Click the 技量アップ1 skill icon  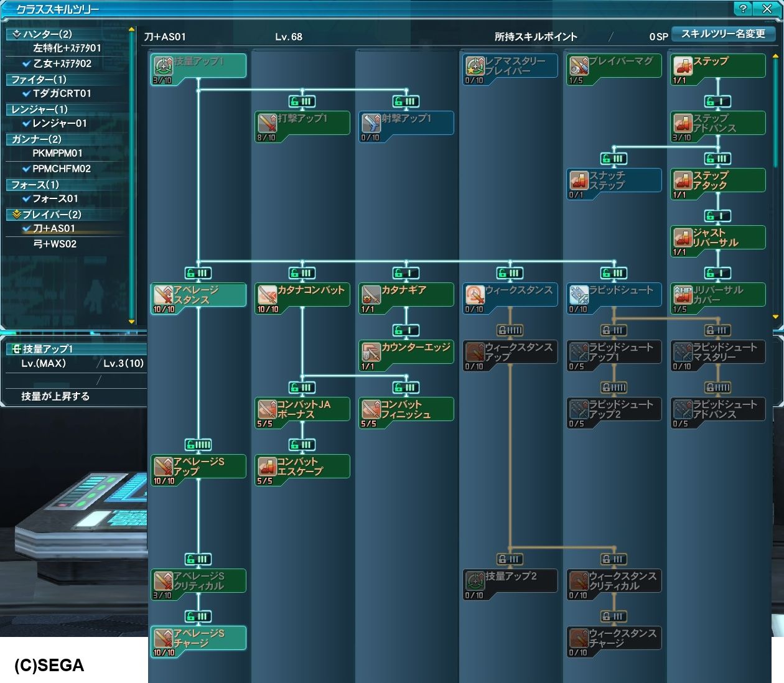click(164, 65)
